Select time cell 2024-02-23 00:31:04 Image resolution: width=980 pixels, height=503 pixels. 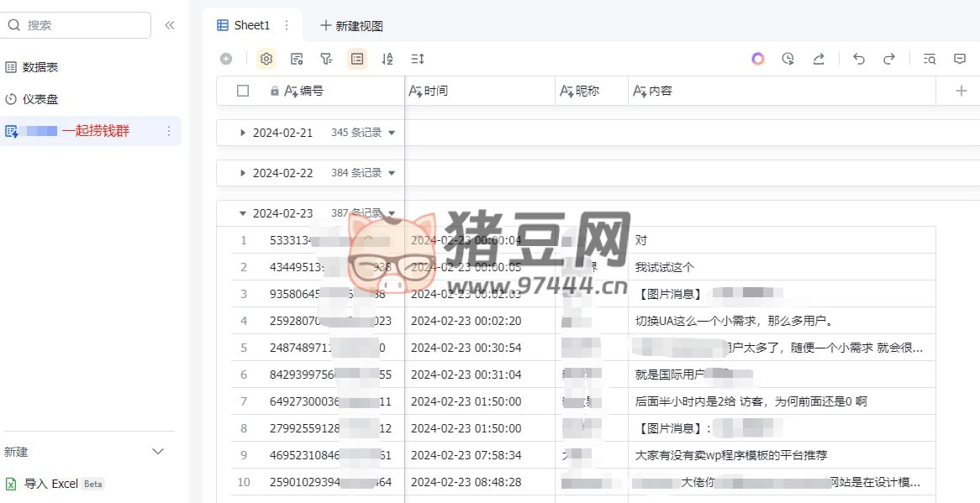pos(480,375)
